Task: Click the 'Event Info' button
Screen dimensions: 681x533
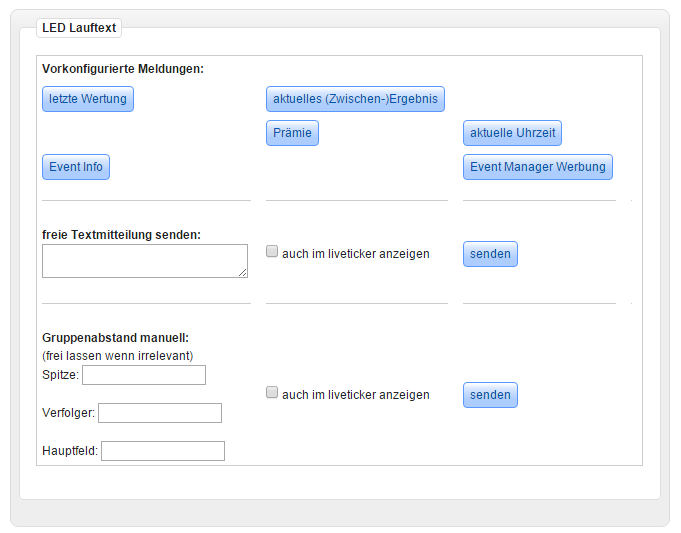Action: pyautogui.click(x=76, y=167)
